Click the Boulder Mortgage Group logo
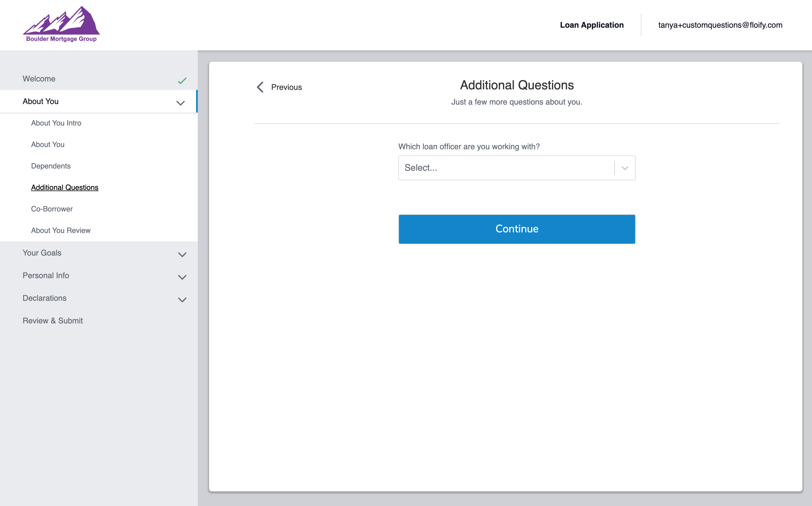812x506 pixels. pyautogui.click(x=61, y=24)
